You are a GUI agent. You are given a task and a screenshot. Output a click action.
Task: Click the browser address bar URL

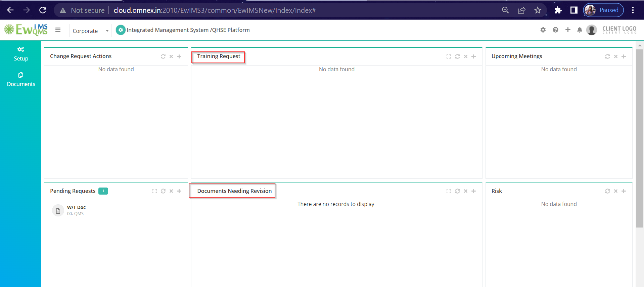click(215, 10)
